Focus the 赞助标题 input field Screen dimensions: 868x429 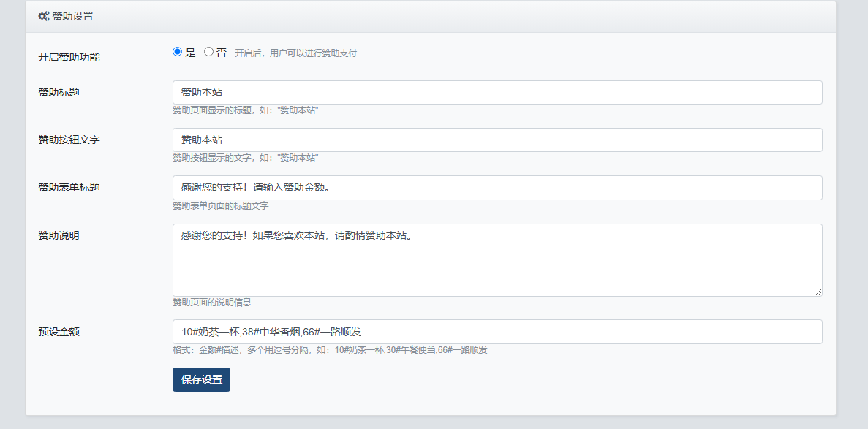click(x=497, y=93)
